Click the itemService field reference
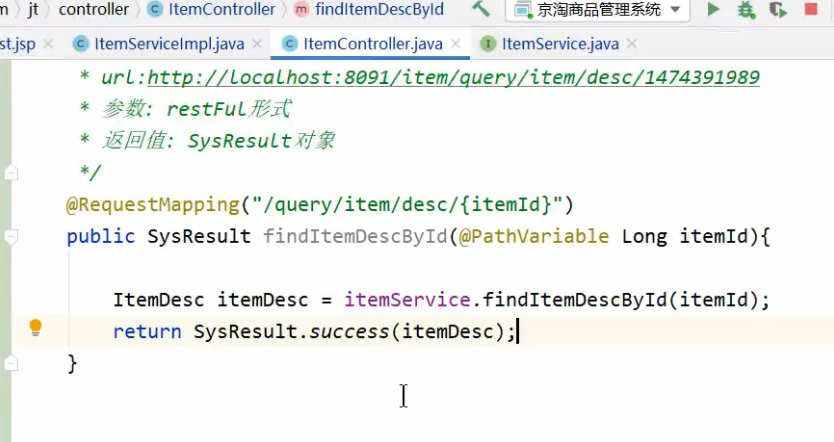 (407, 300)
